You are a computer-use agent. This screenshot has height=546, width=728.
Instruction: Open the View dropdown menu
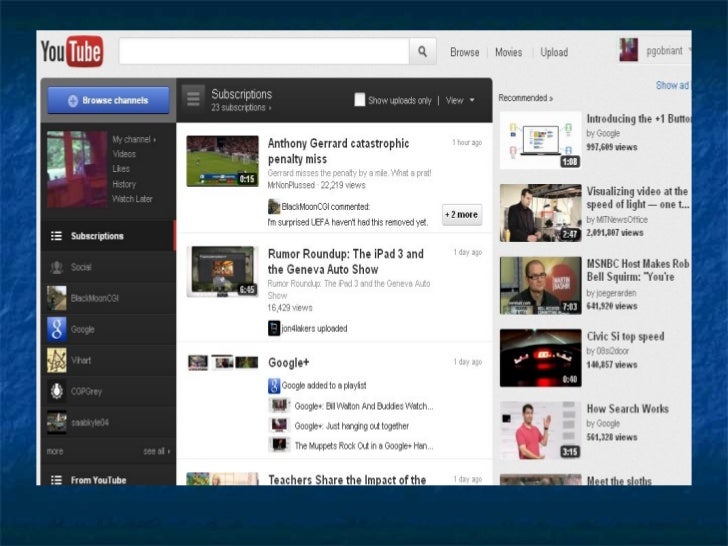click(x=460, y=100)
